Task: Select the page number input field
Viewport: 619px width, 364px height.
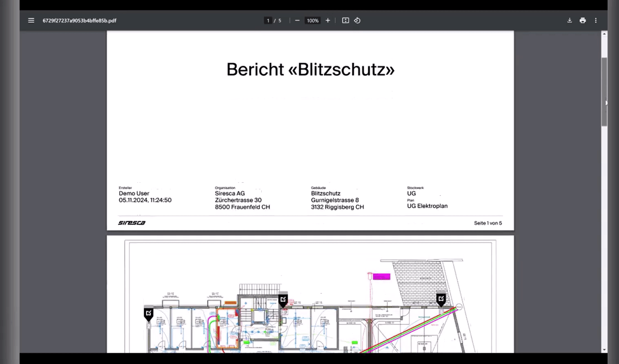Action: click(x=268, y=20)
